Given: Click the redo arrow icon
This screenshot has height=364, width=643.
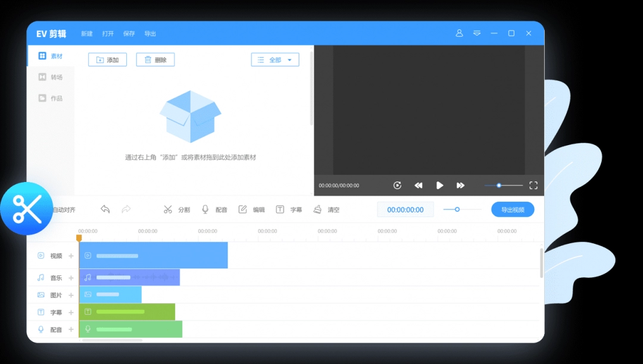Looking at the screenshot, I should pos(126,209).
